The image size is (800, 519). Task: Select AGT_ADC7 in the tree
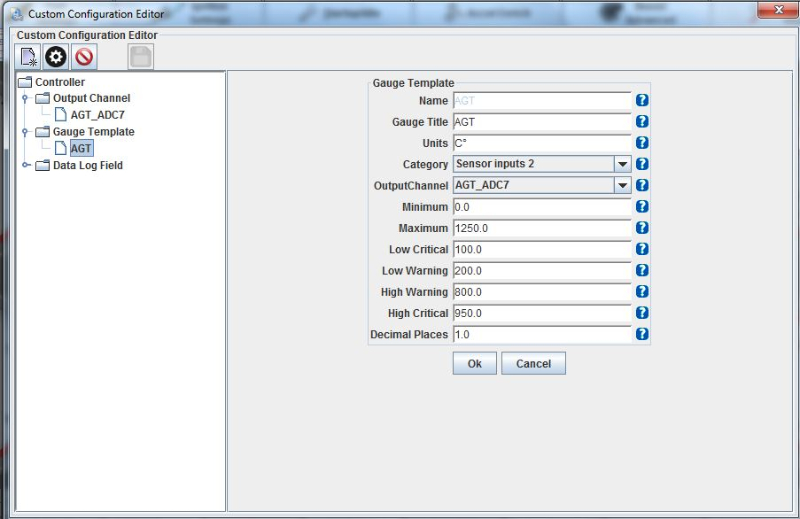(x=97, y=115)
